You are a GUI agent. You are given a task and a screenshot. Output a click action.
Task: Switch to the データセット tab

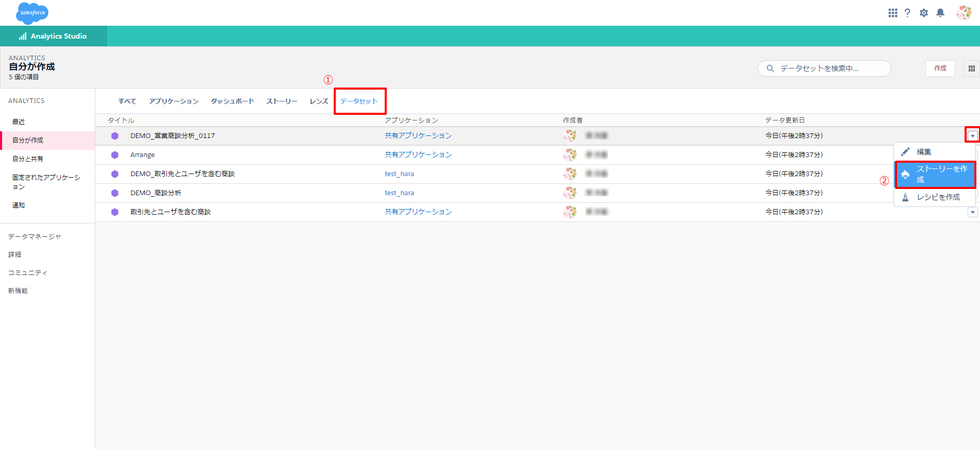click(359, 101)
